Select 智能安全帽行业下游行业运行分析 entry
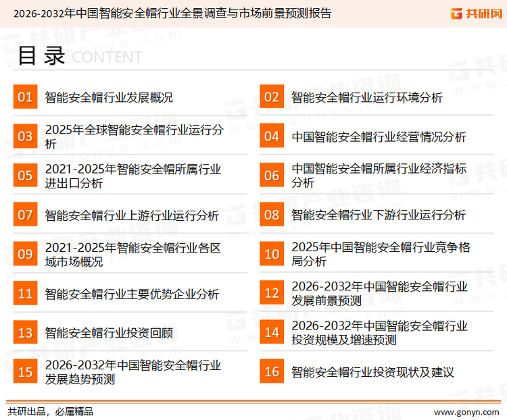Screen dimensions: 507x420 pos(379,215)
